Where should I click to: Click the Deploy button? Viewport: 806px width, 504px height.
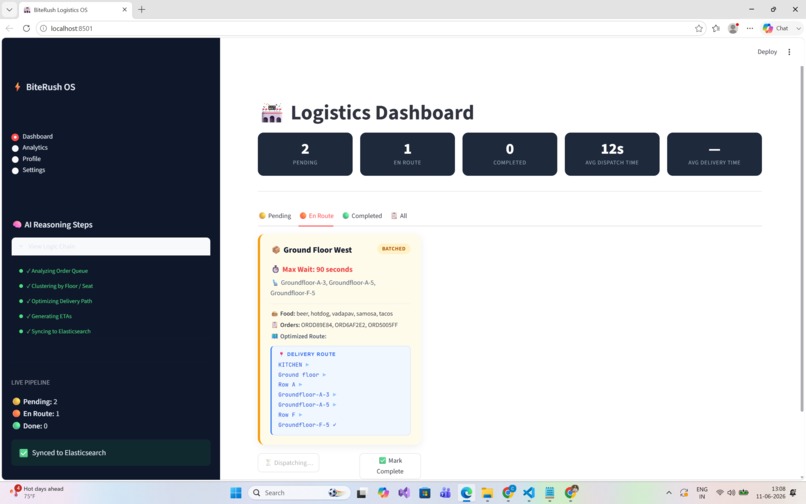point(767,52)
